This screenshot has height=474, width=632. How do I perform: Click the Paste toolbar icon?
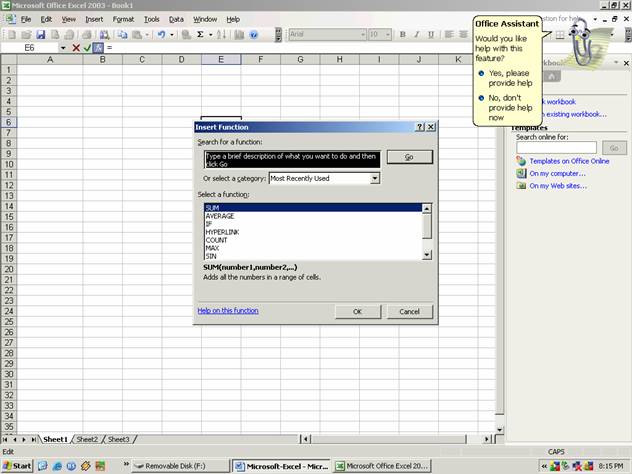coord(137,35)
